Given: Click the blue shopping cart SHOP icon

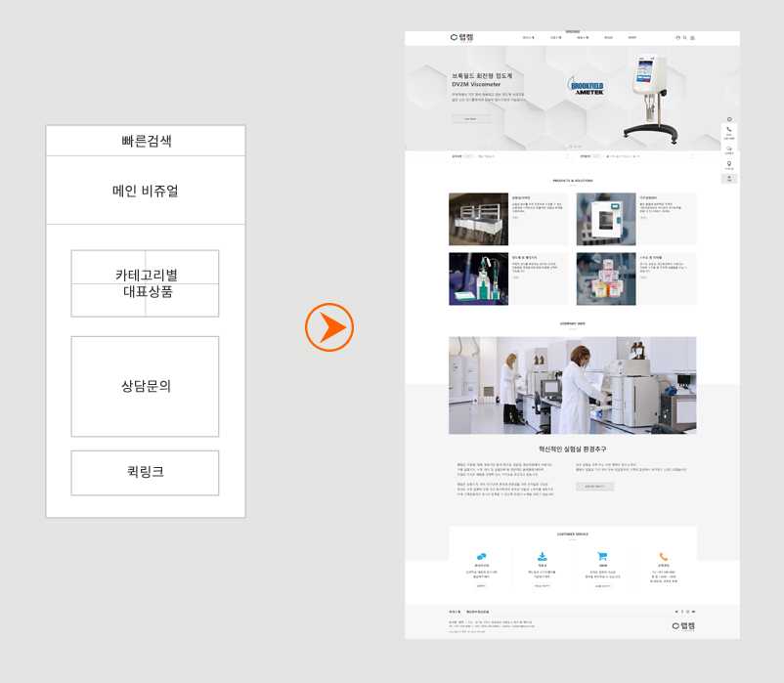Looking at the screenshot, I should [602, 557].
